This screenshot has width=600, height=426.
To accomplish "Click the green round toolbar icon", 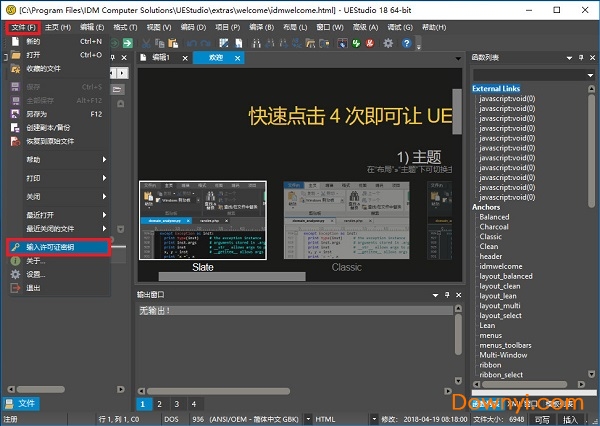I will pos(356,43).
